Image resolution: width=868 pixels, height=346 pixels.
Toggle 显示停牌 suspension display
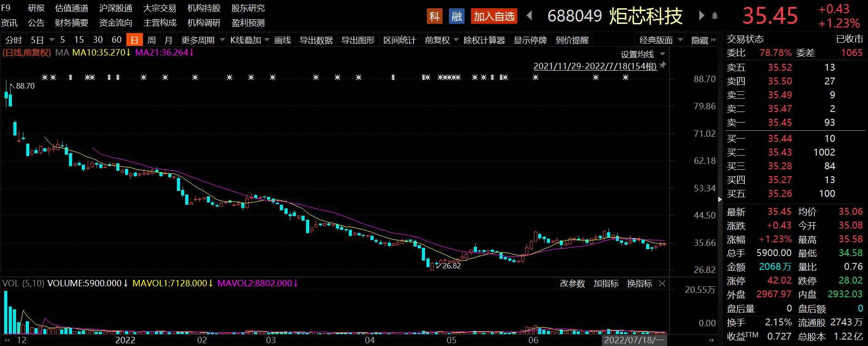pyautogui.click(x=530, y=40)
